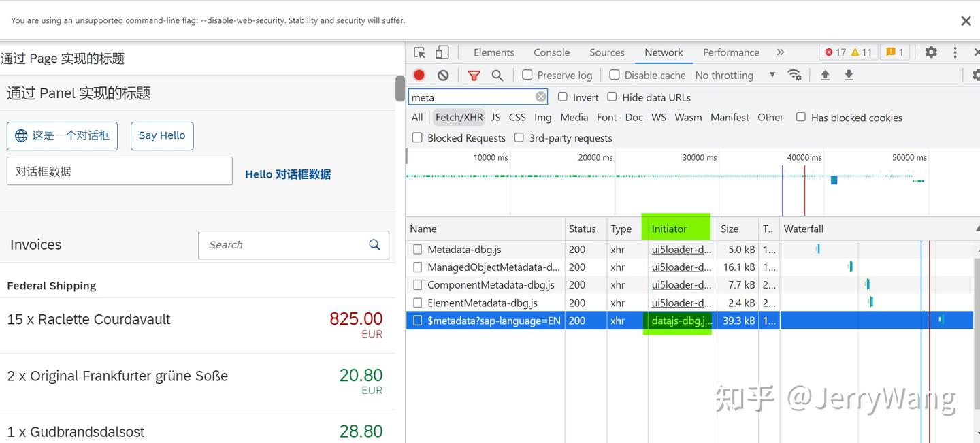Open the network request search

[497, 75]
